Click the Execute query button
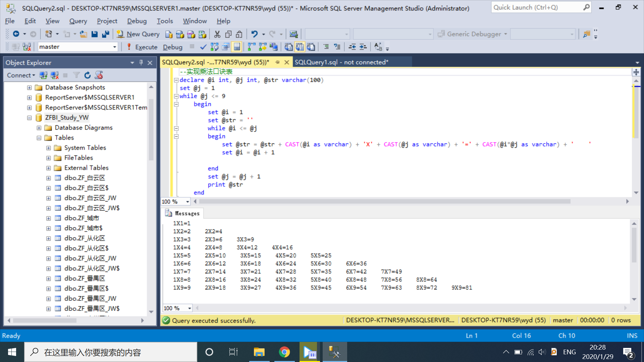The width and height of the screenshot is (644, 362). (142, 47)
